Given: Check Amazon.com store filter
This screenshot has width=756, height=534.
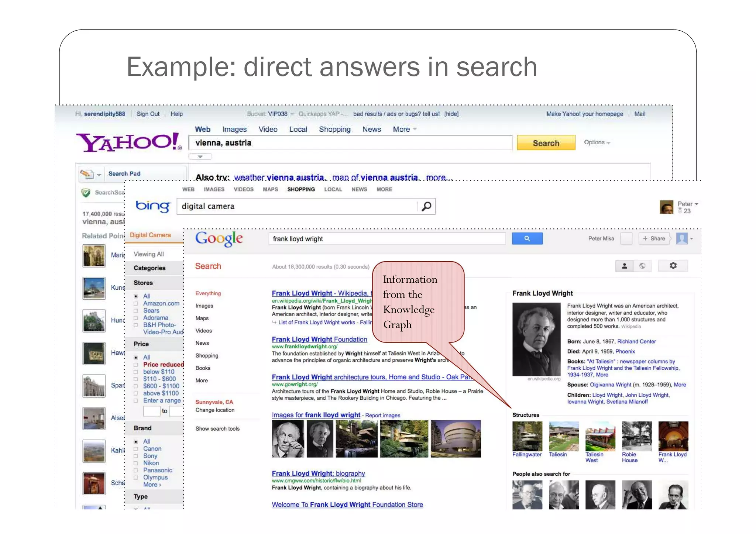Looking at the screenshot, I should (x=136, y=303).
